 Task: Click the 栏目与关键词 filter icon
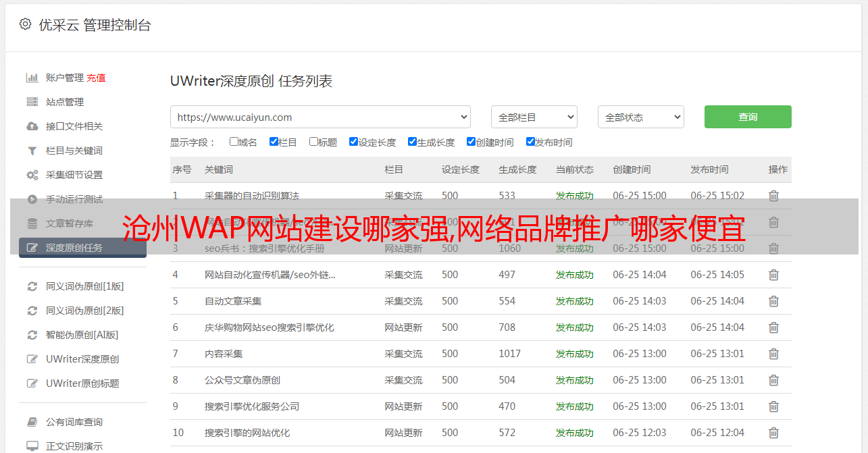coord(32,151)
